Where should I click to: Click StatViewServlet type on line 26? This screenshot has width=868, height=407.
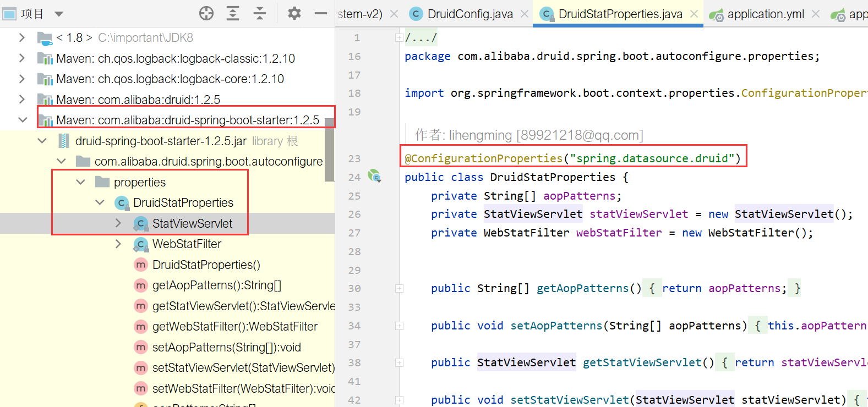point(533,214)
